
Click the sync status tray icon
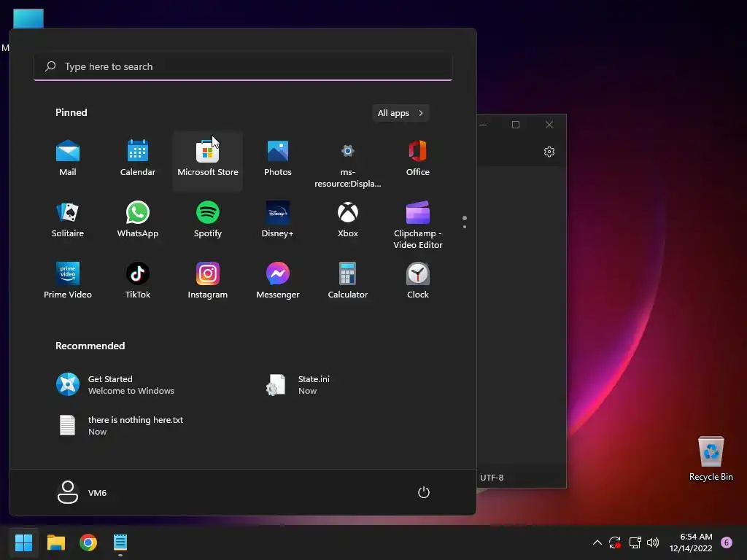(614, 542)
